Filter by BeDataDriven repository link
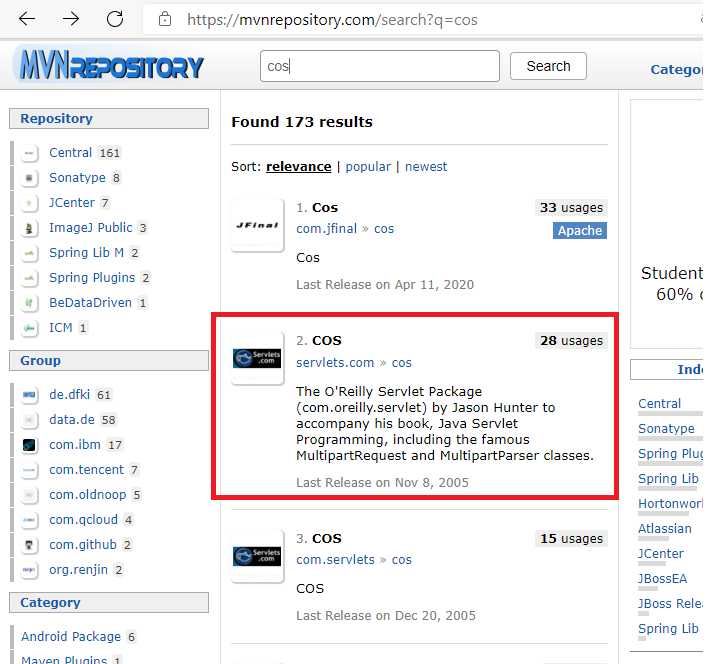 pyautogui.click(x=90, y=303)
